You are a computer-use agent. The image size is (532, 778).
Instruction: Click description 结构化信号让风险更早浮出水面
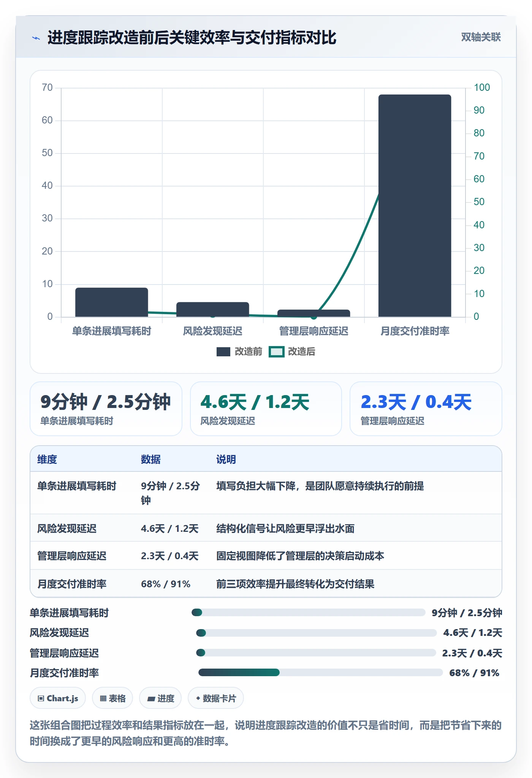click(285, 528)
